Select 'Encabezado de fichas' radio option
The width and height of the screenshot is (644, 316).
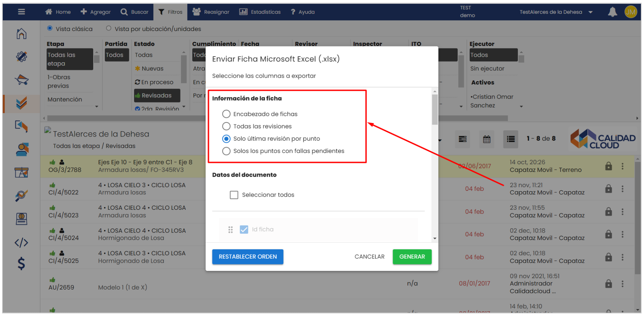pyautogui.click(x=226, y=114)
